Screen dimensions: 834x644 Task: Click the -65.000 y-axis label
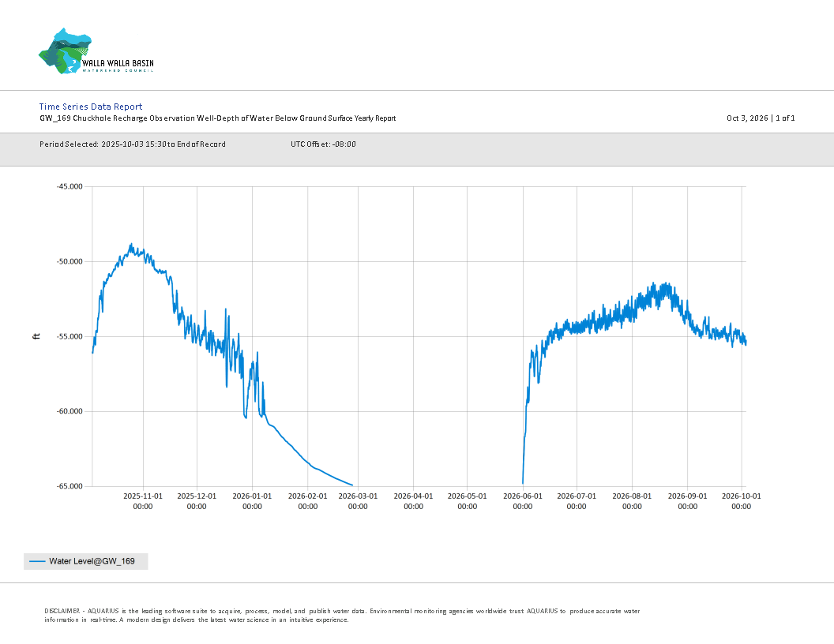[69, 486]
